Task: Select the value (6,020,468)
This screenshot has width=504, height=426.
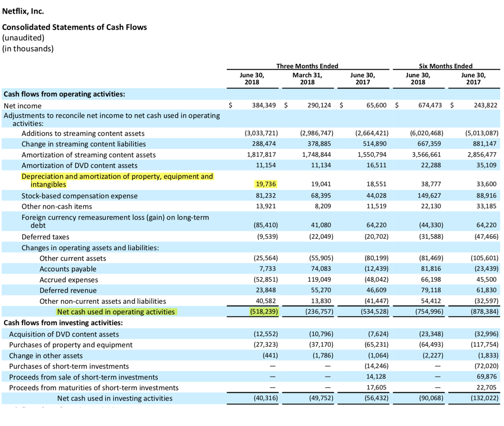Action: coord(427,133)
